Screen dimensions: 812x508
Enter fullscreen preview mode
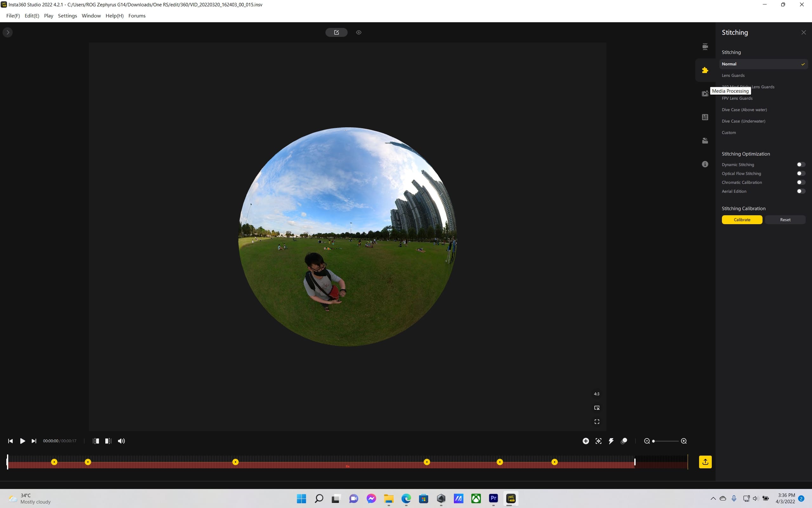tap(597, 422)
